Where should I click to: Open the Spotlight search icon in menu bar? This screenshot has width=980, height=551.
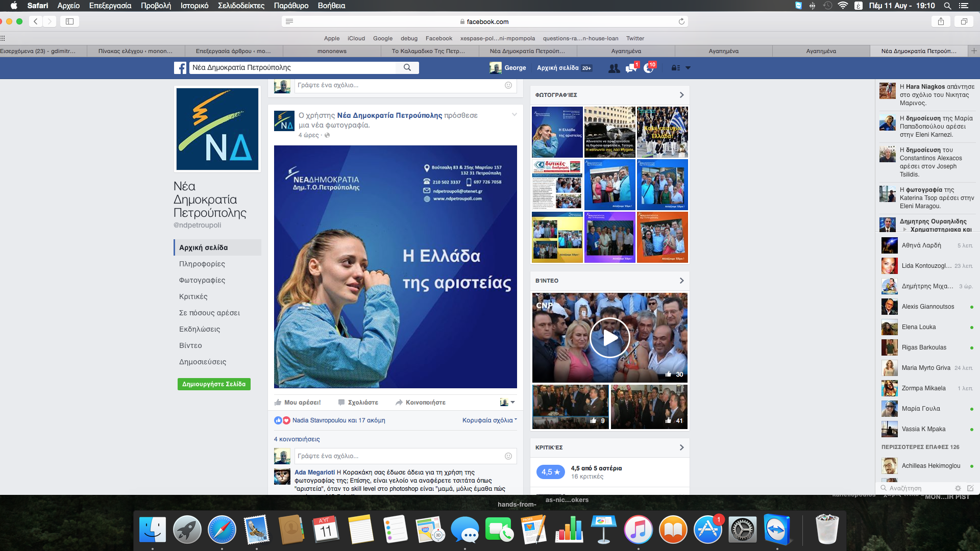(947, 6)
